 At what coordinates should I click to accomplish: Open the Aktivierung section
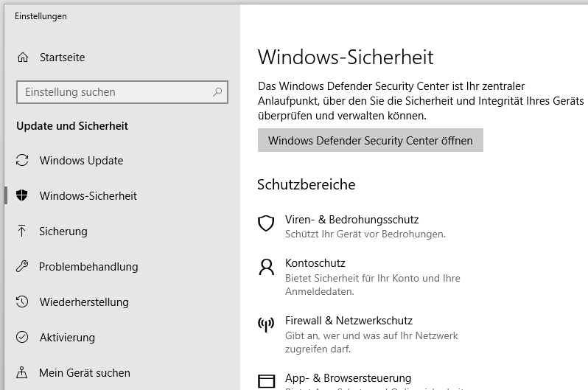[x=67, y=338]
